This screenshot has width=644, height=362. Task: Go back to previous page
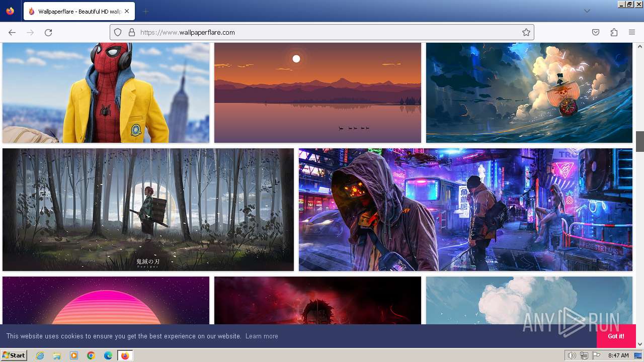pyautogui.click(x=12, y=32)
